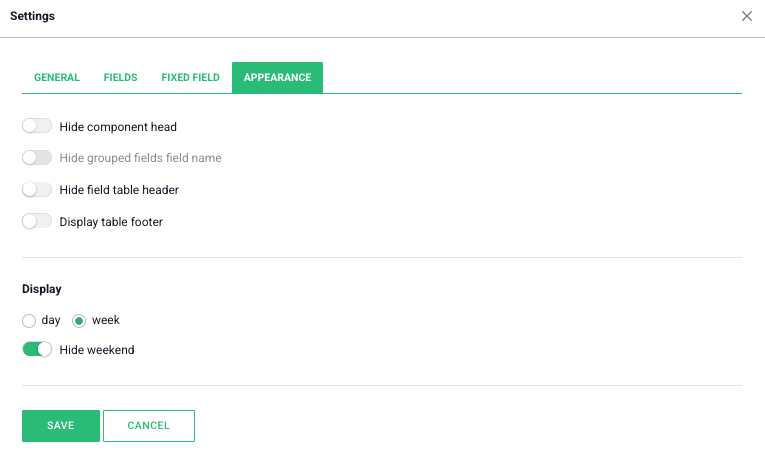Click the "Hide field table header" label text
This screenshot has height=456, width=765.
tap(119, 190)
